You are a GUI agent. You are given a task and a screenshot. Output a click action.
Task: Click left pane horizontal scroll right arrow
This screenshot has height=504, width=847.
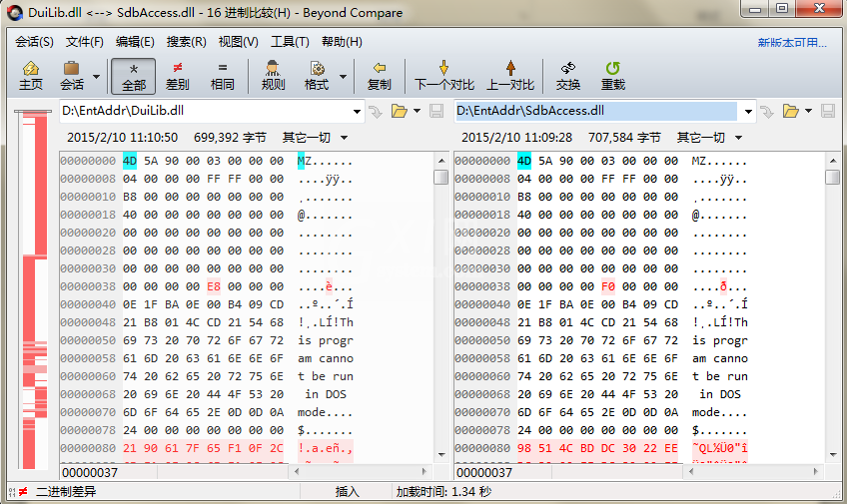tap(424, 472)
